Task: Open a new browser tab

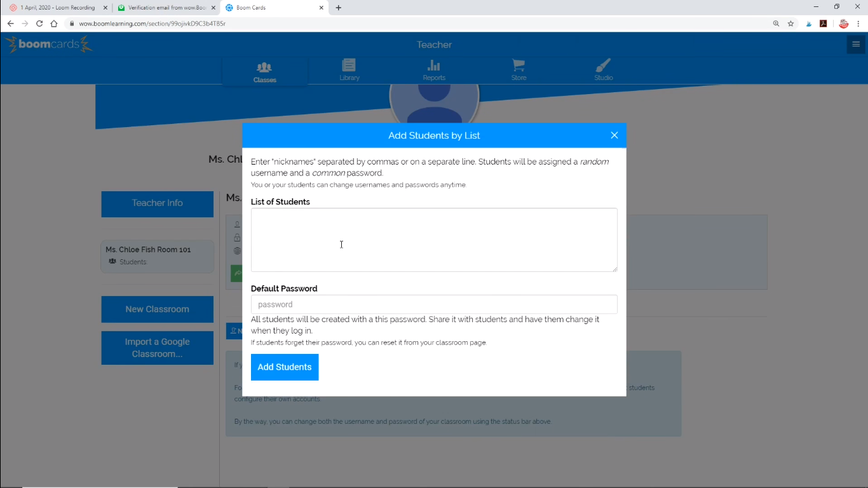Action: [339, 8]
